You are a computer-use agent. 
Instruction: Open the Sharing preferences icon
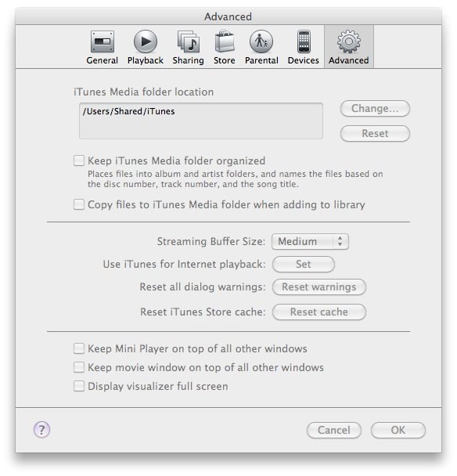188,41
